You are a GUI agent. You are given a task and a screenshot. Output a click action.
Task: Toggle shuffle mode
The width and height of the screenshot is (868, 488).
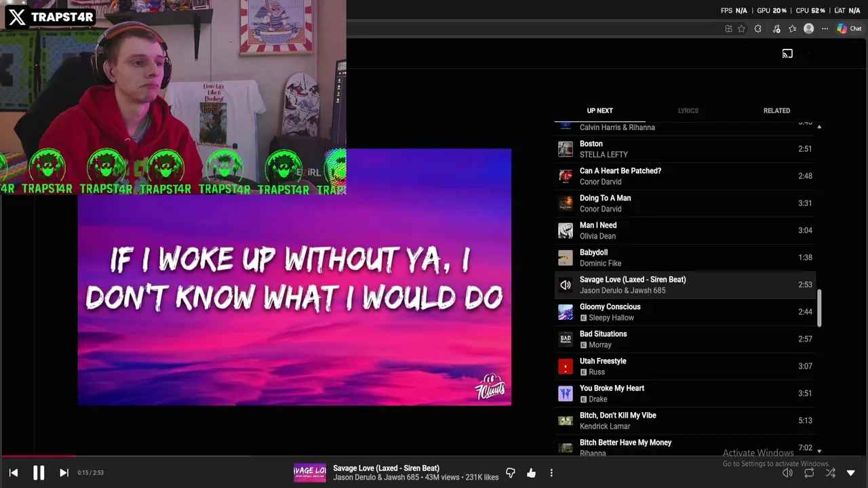click(x=830, y=472)
